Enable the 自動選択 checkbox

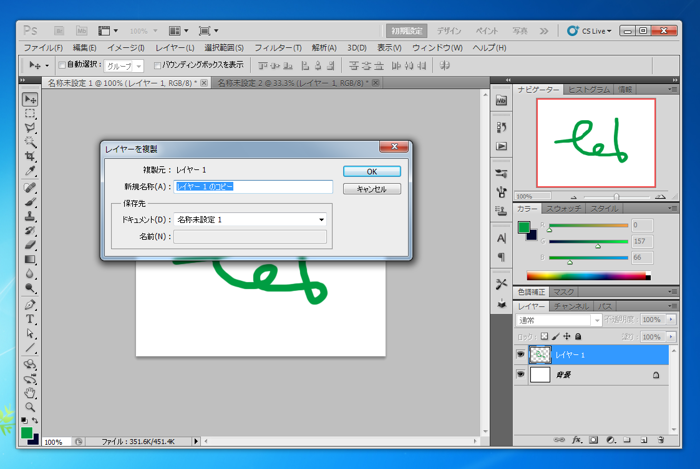point(62,65)
